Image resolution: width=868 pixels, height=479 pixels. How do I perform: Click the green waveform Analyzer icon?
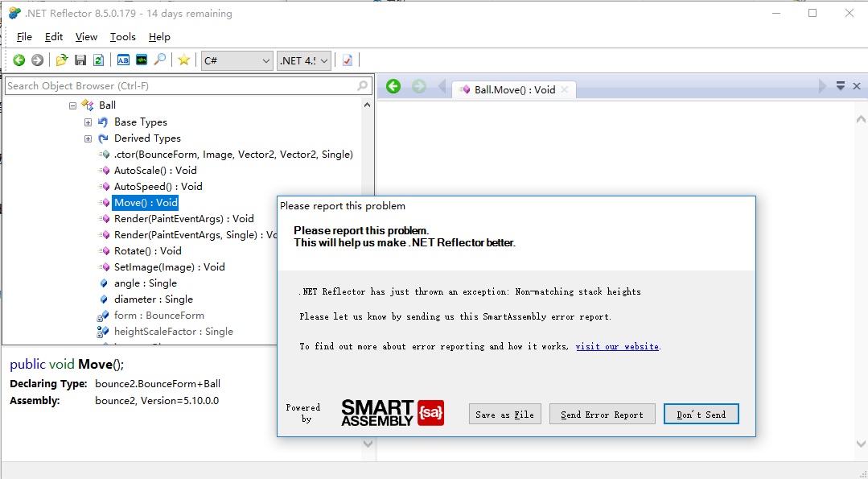click(x=142, y=60)
